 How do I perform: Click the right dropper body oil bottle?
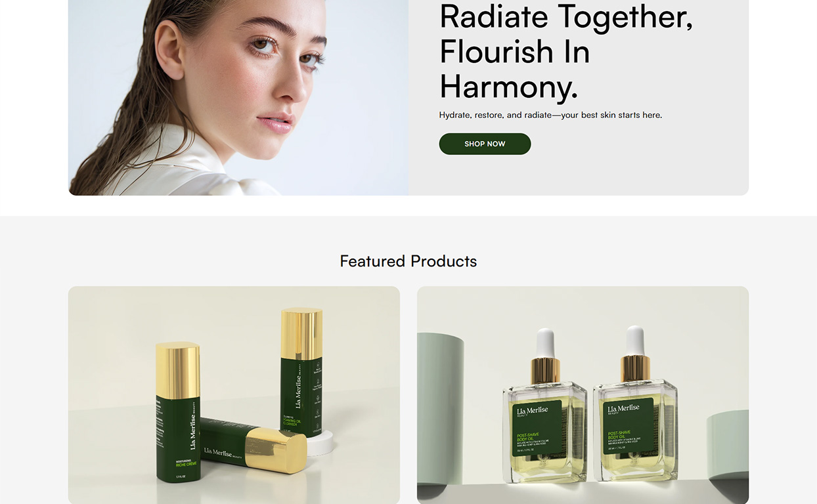[x=635, y=404]
